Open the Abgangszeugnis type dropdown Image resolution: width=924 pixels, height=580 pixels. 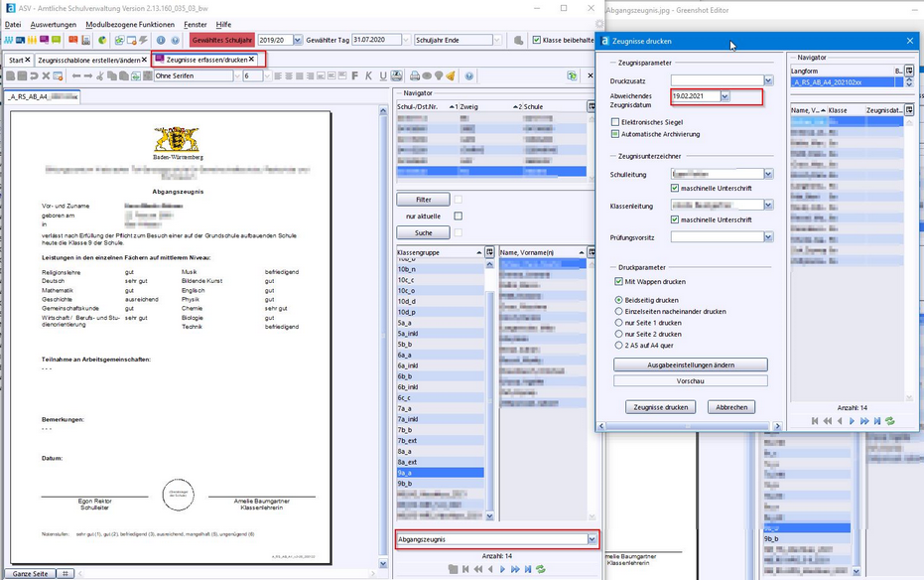click(592, 539)
